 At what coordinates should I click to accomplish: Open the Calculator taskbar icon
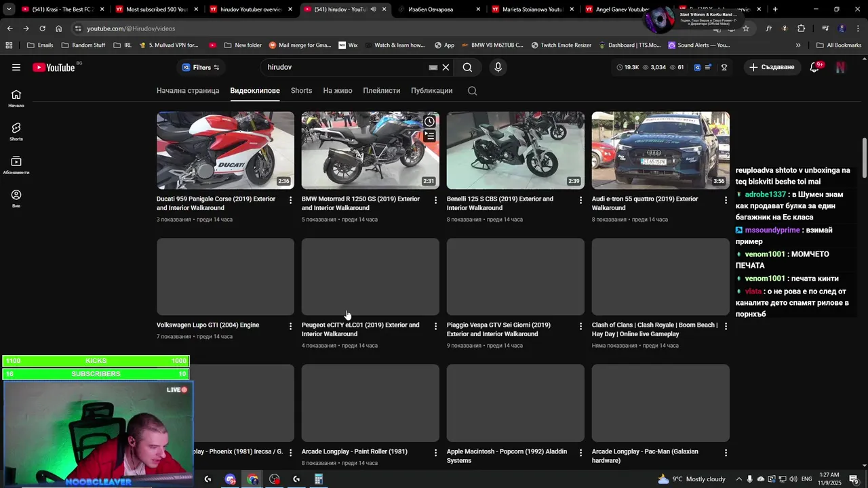(318, 479)
